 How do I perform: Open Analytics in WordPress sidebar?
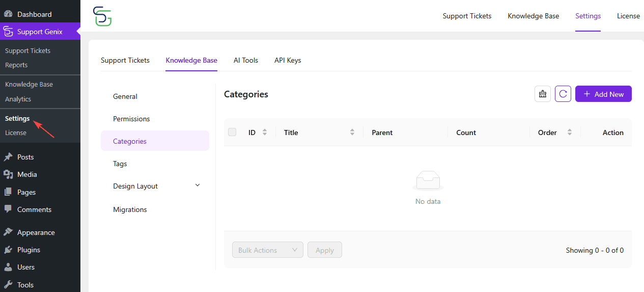coord(18,99)
